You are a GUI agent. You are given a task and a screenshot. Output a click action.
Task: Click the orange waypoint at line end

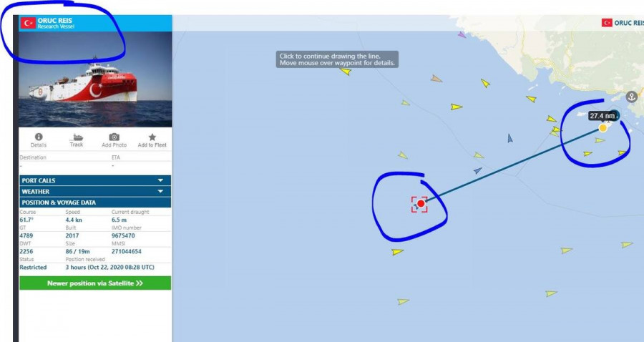click(x=603, y=128)
